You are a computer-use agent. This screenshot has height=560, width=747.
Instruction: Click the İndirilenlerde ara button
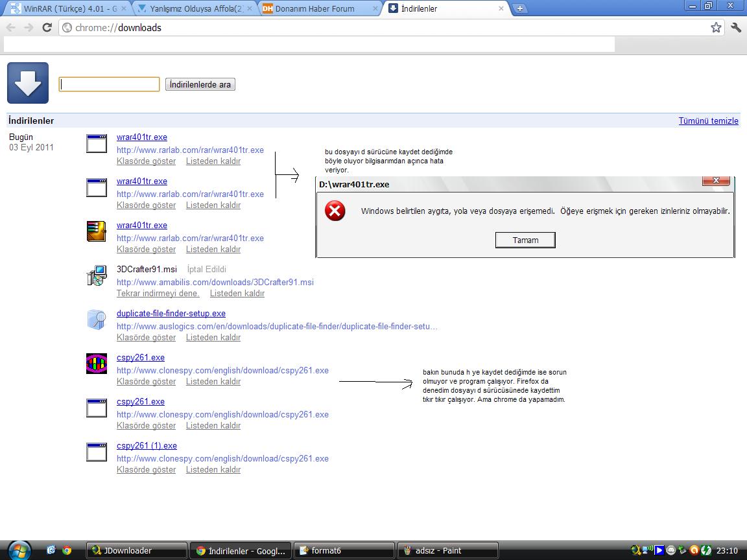click(x=200, y=84)
